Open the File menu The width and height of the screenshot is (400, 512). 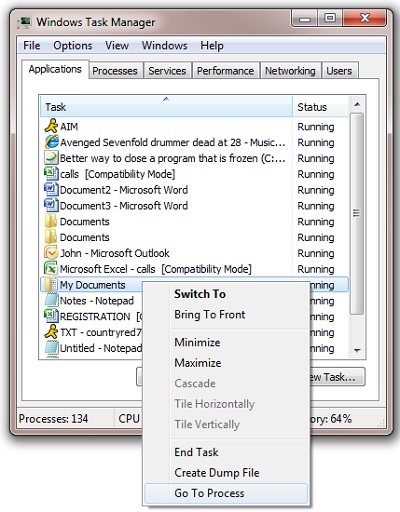click(x=32, y=46)
